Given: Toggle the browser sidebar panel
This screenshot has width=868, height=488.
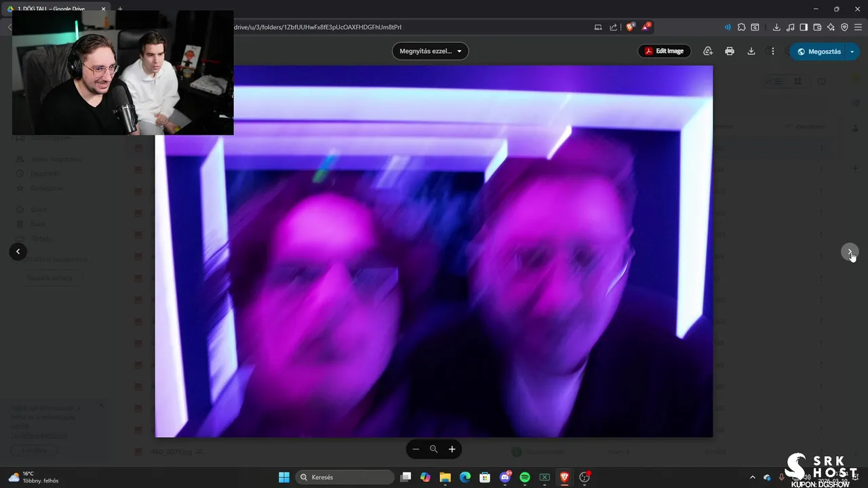Looking at the screenshot, I should [x=804, y=27].
